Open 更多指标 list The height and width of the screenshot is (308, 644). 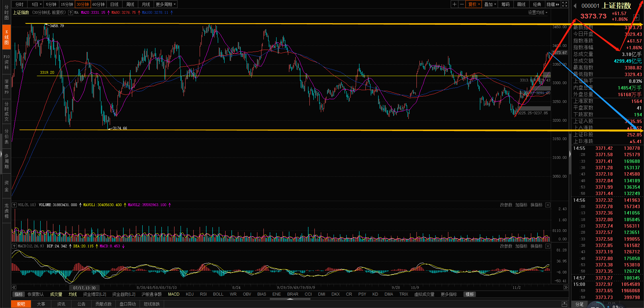[449, 294]
